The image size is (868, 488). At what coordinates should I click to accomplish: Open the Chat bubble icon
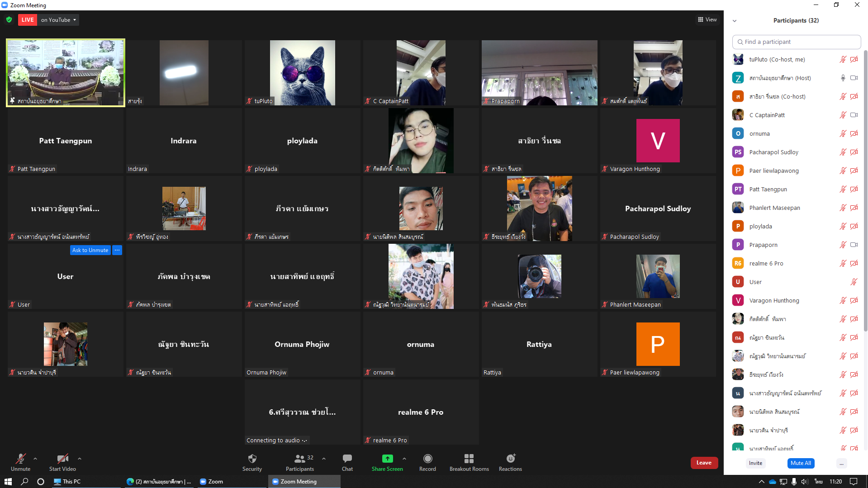pyautogui.click(x=347, y=459)
